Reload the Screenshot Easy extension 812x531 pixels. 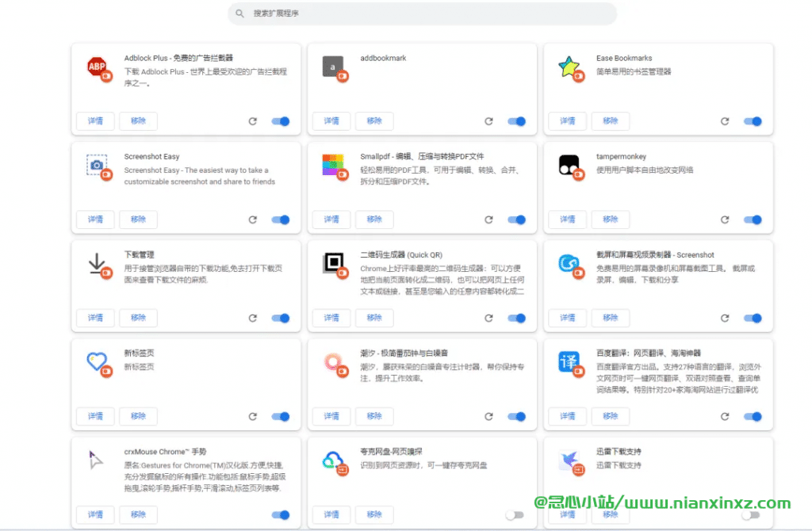[x=253, y=220]
